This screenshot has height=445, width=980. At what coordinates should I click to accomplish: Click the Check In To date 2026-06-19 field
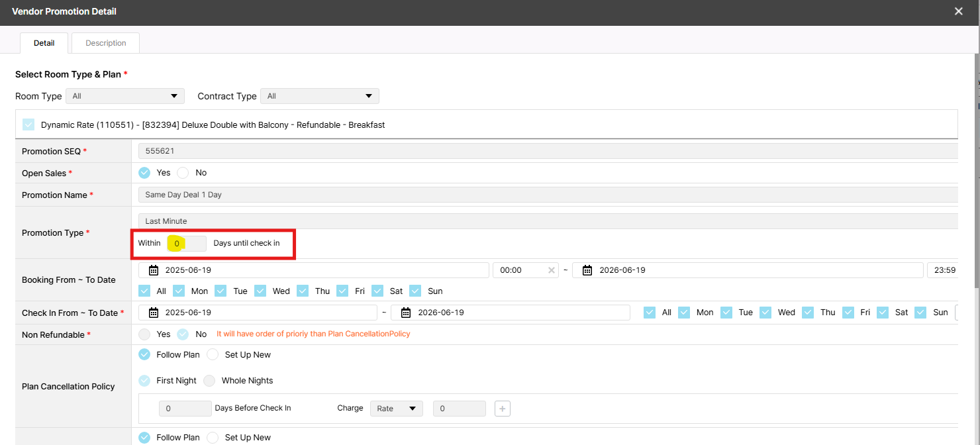pyautogui.click(x=511, y=313)
